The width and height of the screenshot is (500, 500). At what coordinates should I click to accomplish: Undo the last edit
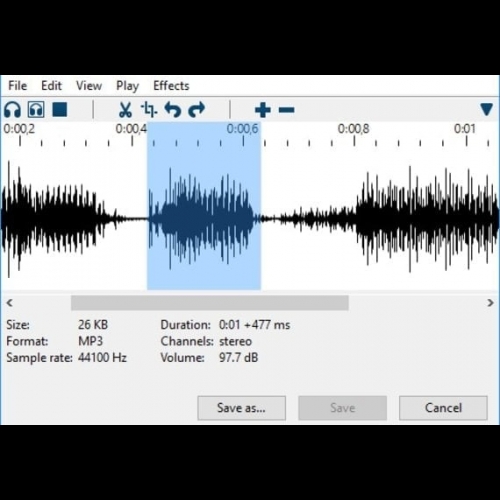click(173, 110)
